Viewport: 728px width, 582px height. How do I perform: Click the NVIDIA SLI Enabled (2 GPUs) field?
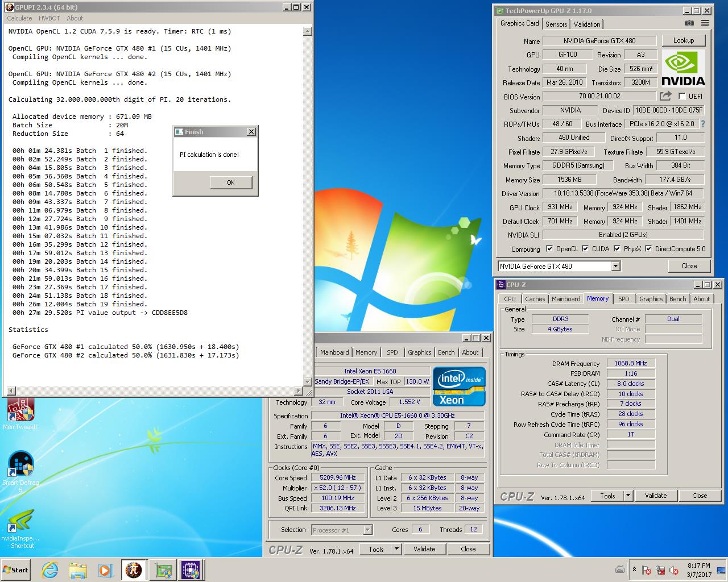tap(623, 235)
